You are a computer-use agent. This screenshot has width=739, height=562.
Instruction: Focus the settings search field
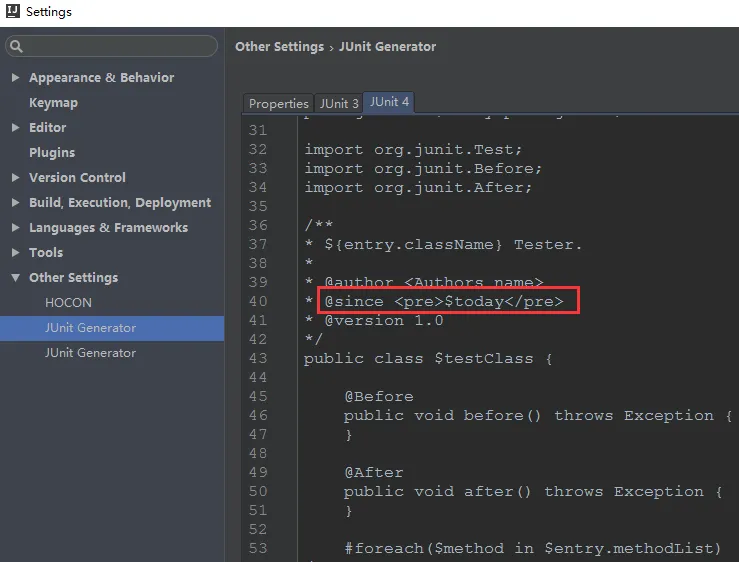click(x=118, y=46)
